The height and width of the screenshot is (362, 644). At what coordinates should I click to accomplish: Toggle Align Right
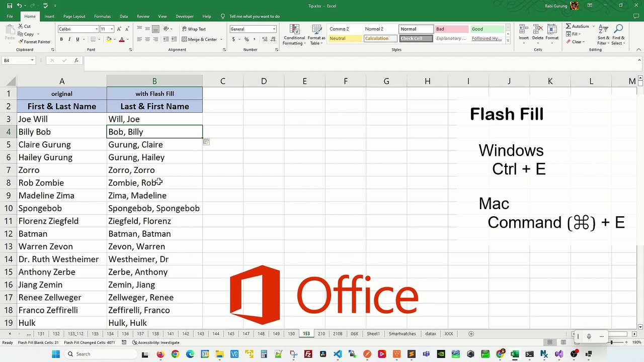[156, 39]
